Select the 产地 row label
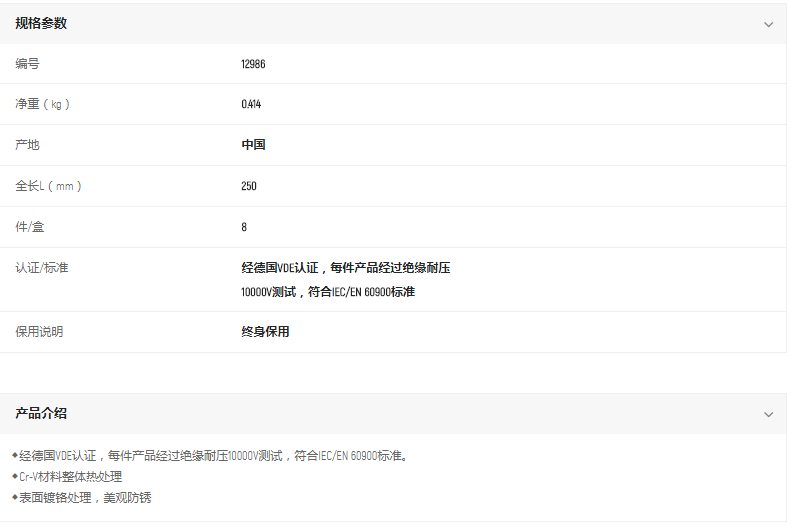The height and width of the screenshot is (529, 792). pyautogui.click(x=28, y=145)
